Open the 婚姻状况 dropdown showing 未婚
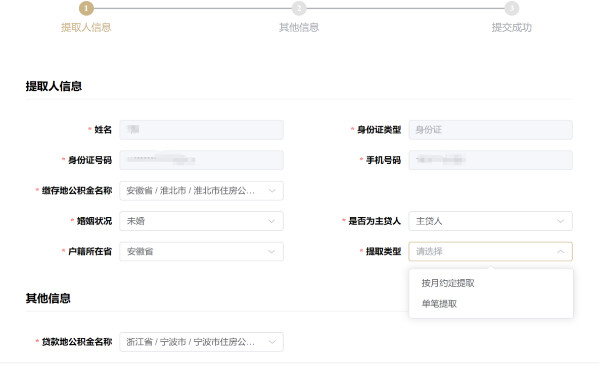This screenshot has height=368, width=600. click(x=201, y=221)
